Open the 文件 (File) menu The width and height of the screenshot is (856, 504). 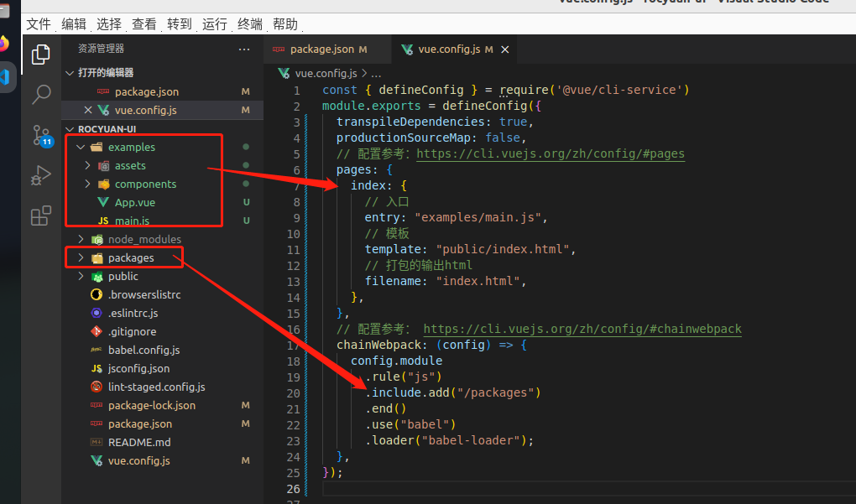[39, 24]
